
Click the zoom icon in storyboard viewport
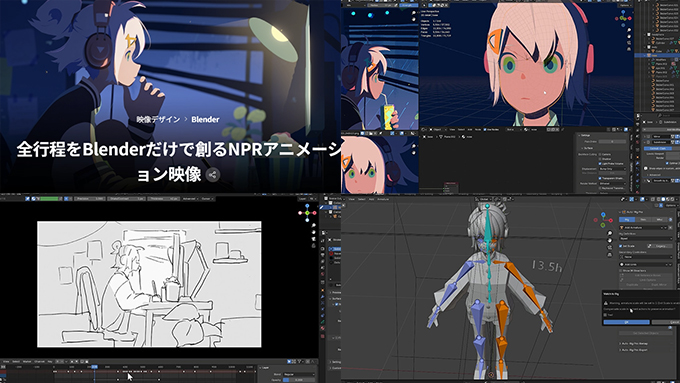[314, 226]
